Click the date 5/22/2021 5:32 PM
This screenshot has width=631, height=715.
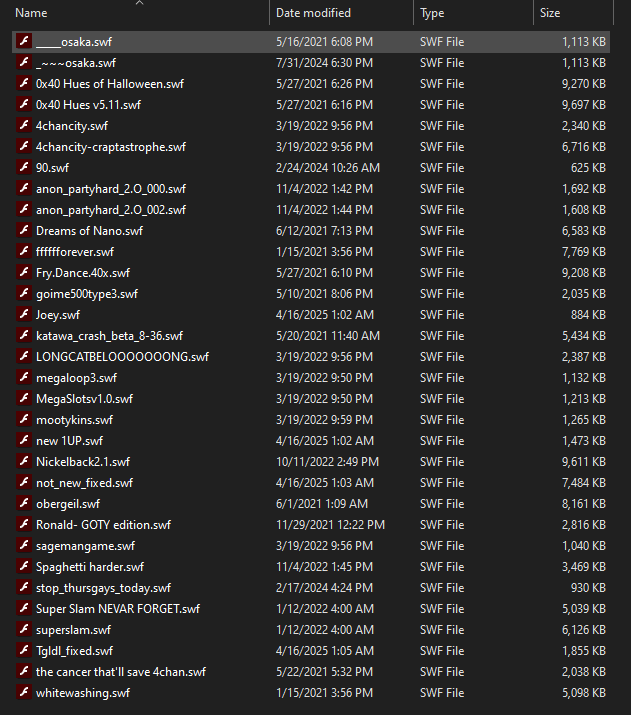tap(324, 672)
